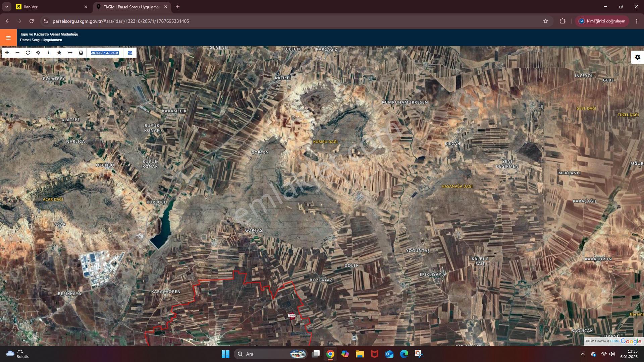Click the KAZIKLI map label
The height and width of the screenshot is (362, 644).
click(283, 78)
